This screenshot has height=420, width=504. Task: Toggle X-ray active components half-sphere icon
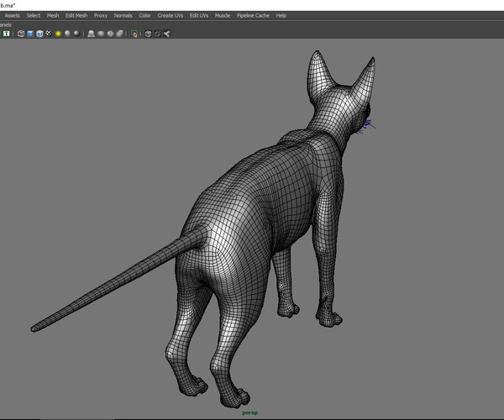(110, 34)
